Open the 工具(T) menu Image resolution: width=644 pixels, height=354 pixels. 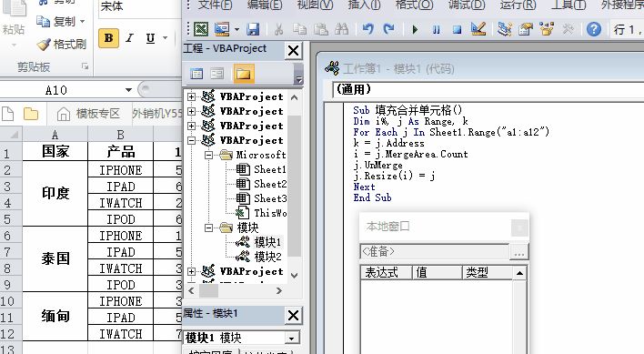pos(568,5)
